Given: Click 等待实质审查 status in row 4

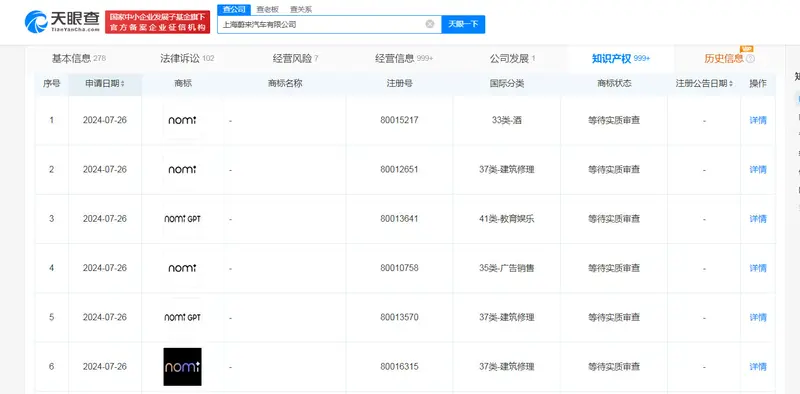Looking at the screenshot, I should pos(614,268).
